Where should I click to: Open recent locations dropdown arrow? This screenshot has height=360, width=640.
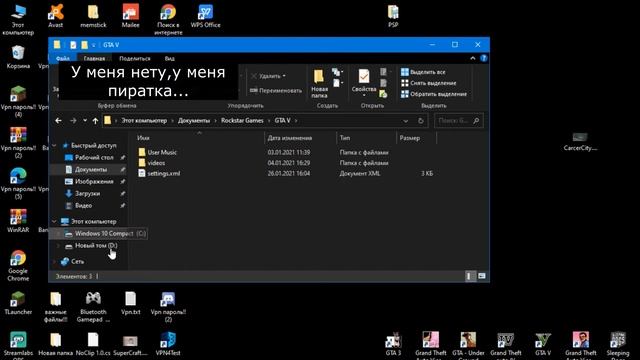[x=85, y=120]
